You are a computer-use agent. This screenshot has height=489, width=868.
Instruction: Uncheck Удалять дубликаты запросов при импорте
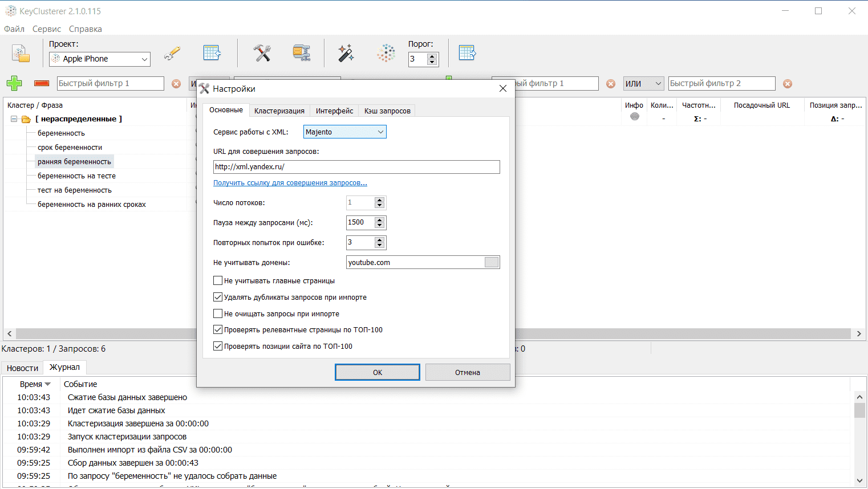point(218,297)
